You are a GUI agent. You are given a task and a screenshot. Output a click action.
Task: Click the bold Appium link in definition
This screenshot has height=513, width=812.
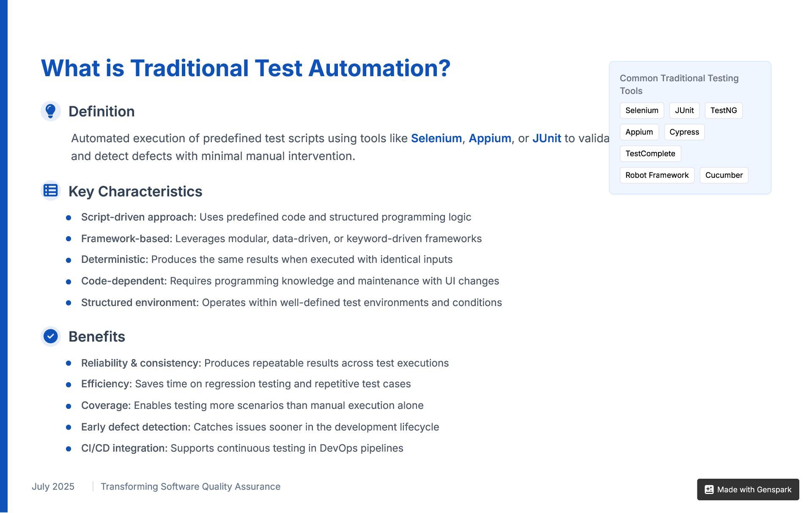(x=490, y=138)
